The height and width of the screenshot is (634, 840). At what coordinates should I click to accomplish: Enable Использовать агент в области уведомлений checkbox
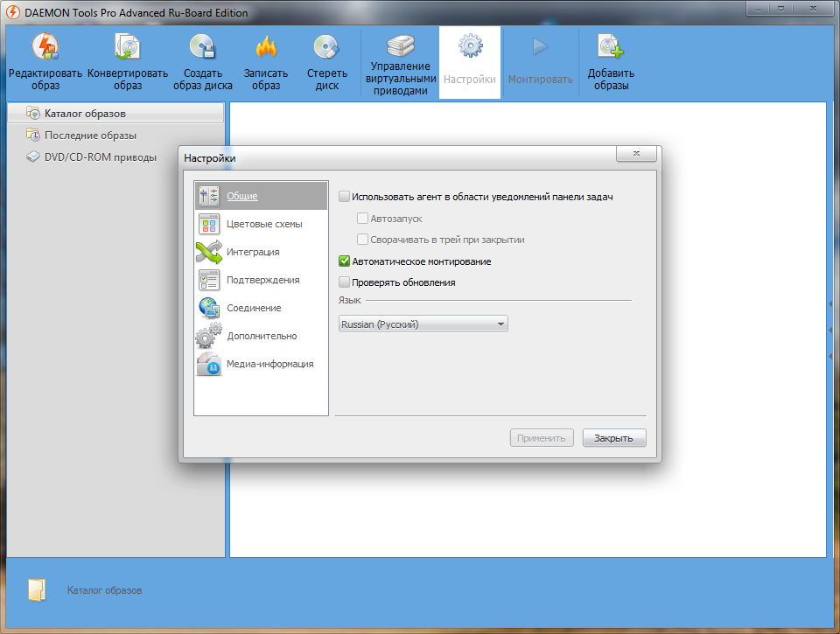(345, 197)
